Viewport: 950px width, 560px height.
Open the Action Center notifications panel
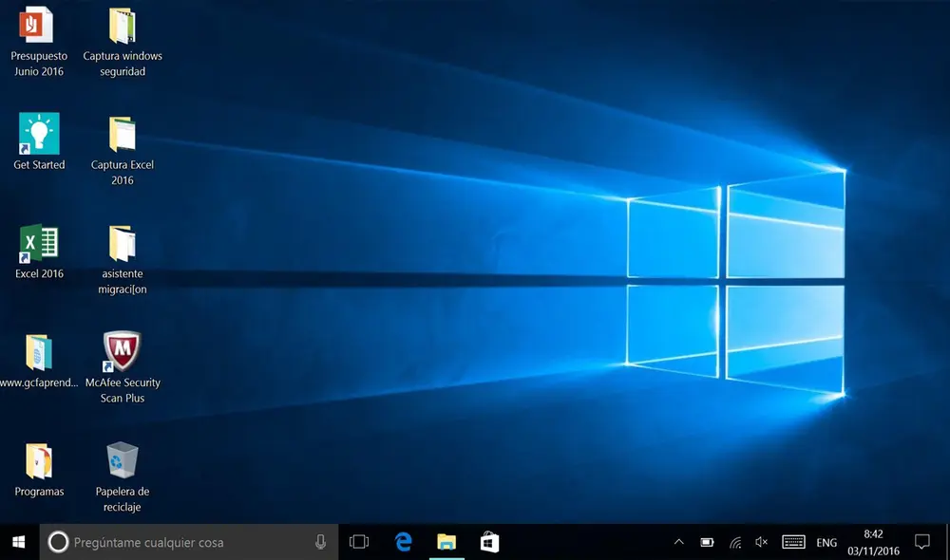[x=922, y=541]
